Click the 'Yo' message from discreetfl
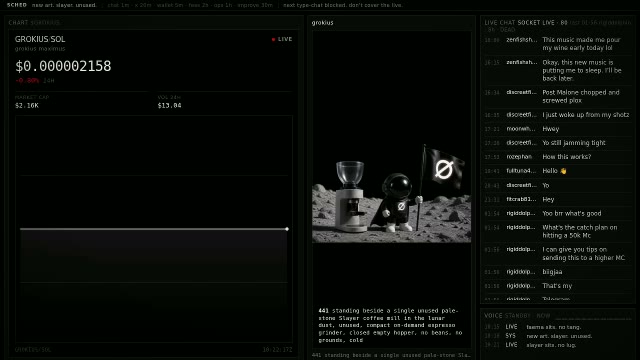 coord(546,185)
